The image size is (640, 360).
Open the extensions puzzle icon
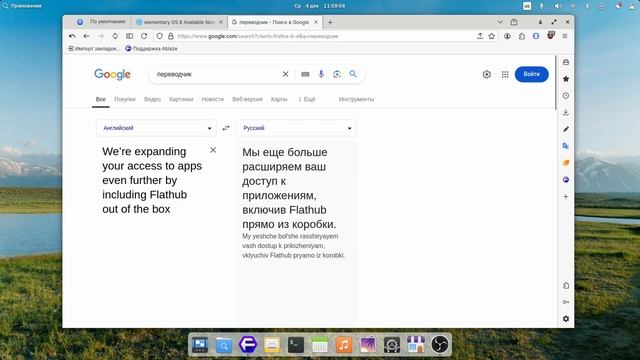click(522, 36)
